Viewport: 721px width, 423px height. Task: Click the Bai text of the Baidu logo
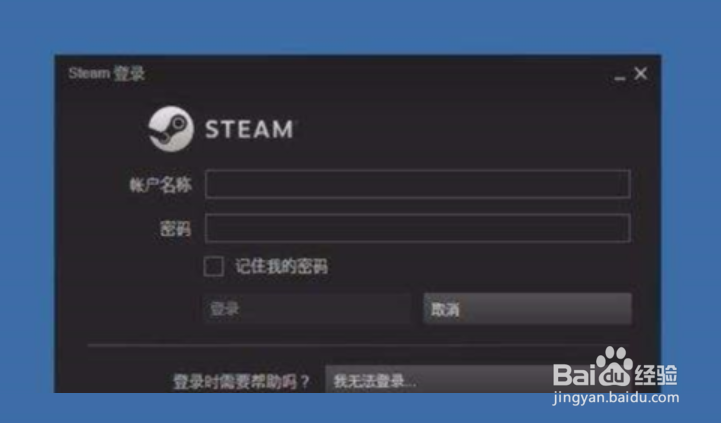point(575,374)
